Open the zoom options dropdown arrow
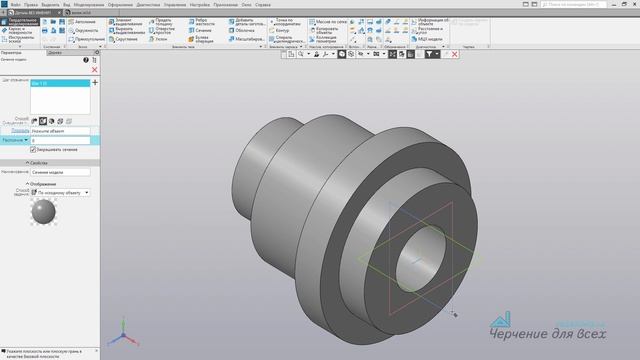Screen dimensions: 640x360 (309, 54)
